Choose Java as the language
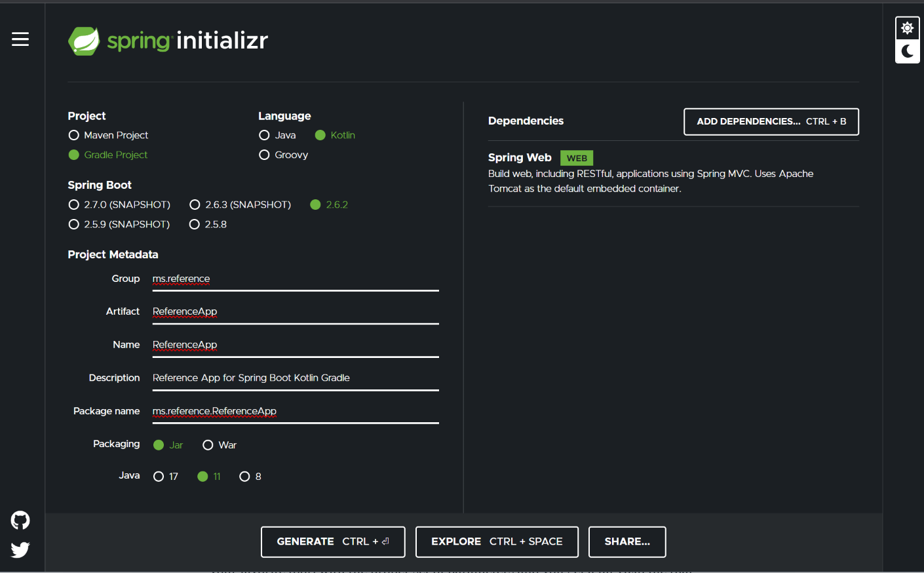924x573 pixels. coord(265,135)
